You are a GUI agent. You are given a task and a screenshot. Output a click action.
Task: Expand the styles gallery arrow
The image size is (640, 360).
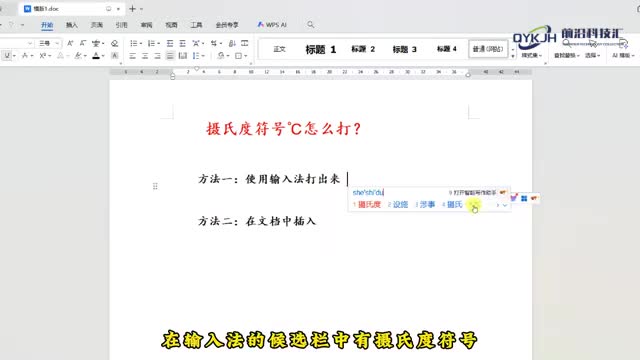pos(513,56)
